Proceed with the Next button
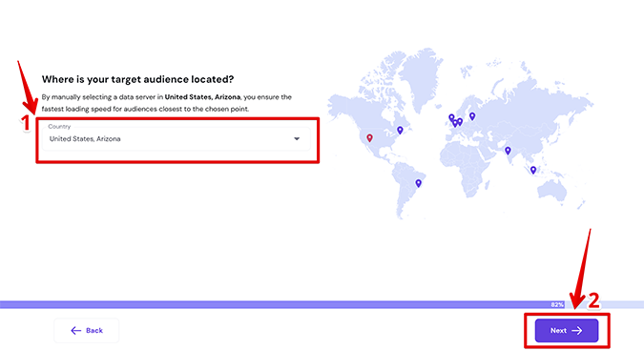 (x=567, y=330)
